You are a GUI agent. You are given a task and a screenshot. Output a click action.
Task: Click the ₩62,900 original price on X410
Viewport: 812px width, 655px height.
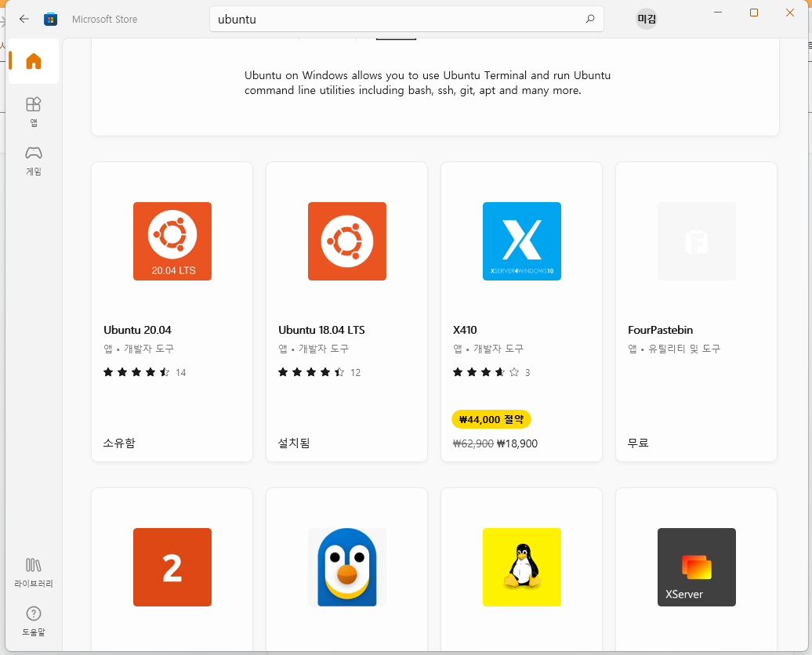[x=473, y=443]
